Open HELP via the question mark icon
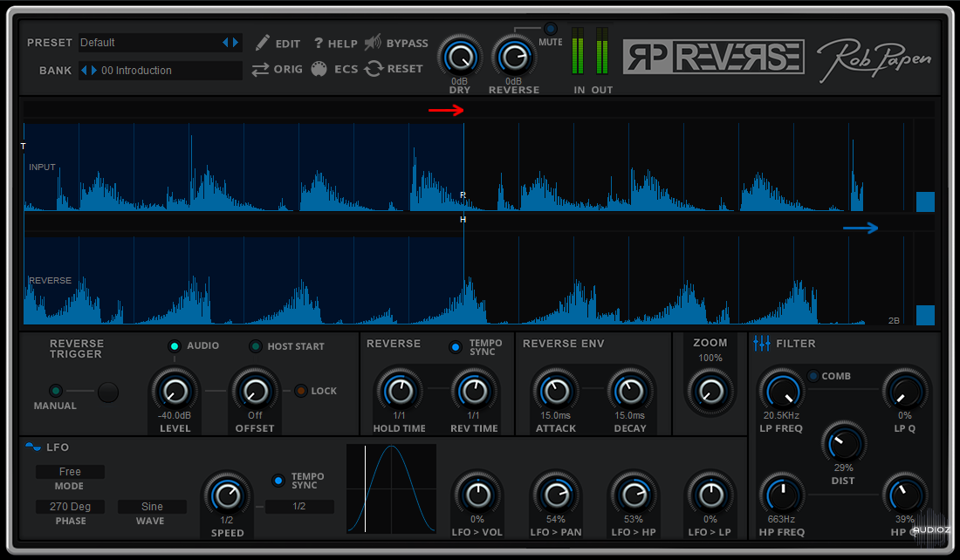Screen dimensions: 960x560 [x=319, y=43]
